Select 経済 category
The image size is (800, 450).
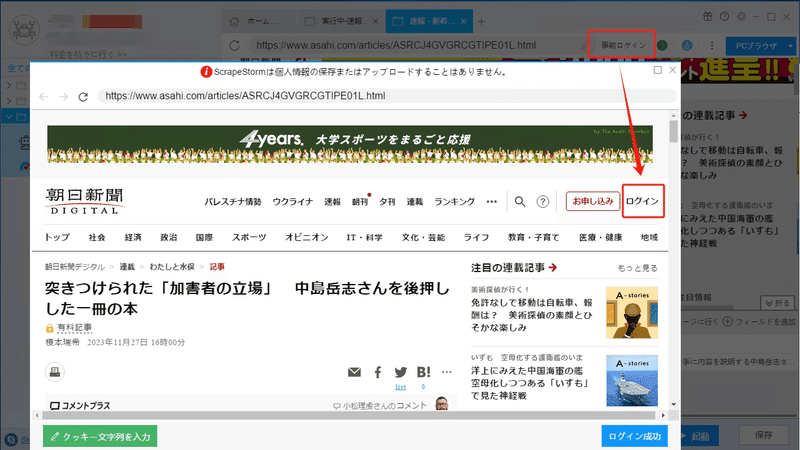click(x=133, y=237)
